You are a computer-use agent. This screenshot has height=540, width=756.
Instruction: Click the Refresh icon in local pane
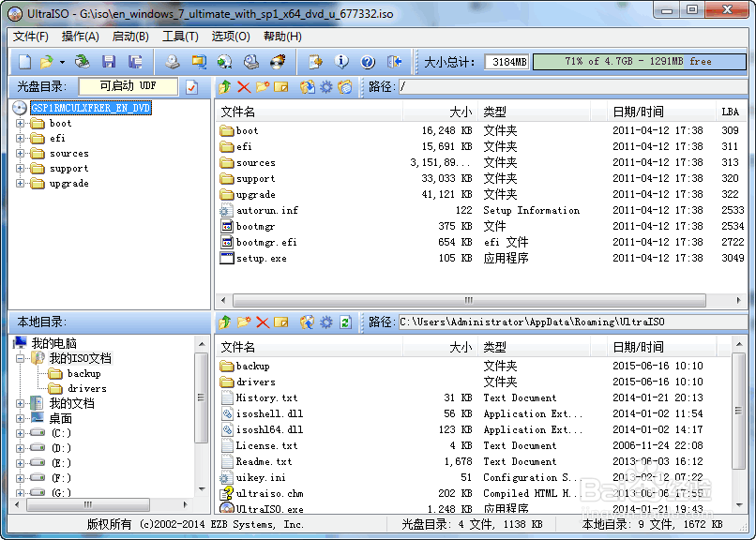[345, 322]
